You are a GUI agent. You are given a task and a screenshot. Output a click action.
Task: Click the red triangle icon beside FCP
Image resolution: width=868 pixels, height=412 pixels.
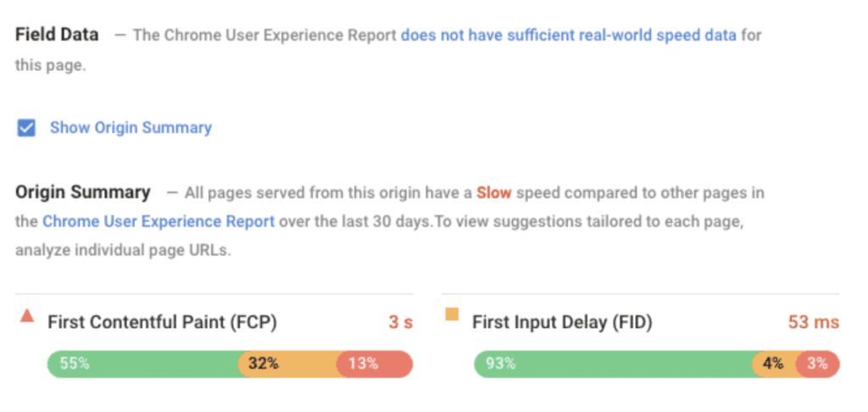[27, 316]
